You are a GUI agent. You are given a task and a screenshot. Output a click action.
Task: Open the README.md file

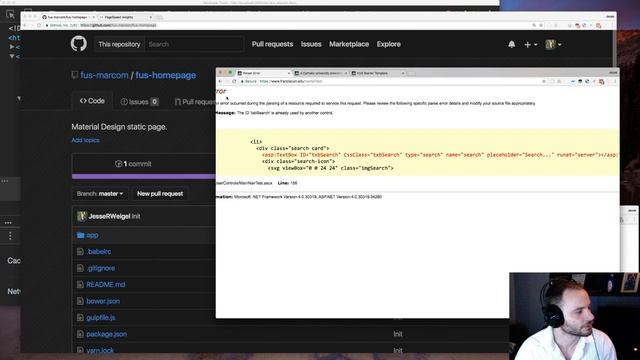(x=106, y=284)
